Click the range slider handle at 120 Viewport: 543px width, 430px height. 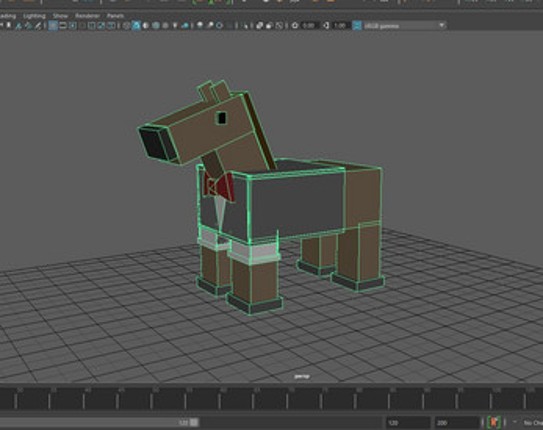click(x=195, y=422)
